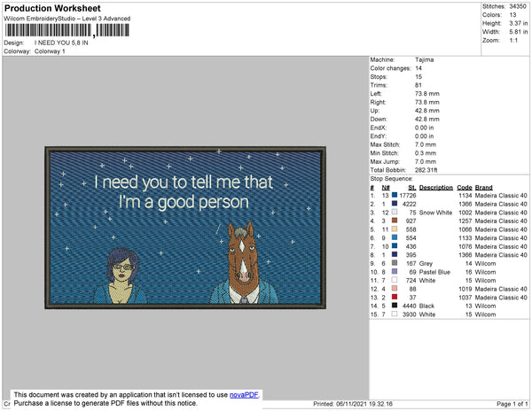This screenshot has height=411, width=532.
Task: Select the Pastel Blue swatch in stop 10
Action: click(395, 271)
